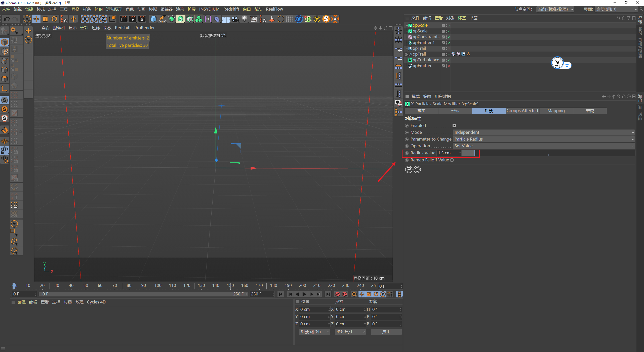Image resolution: width=644 pixels, height=352 pixels.
Task: Switch to the 衰减 tab
Action: tap(590, 111)
